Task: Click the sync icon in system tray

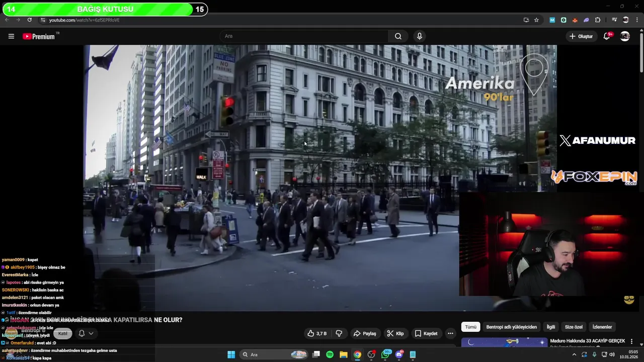Action: pos(584,354)
